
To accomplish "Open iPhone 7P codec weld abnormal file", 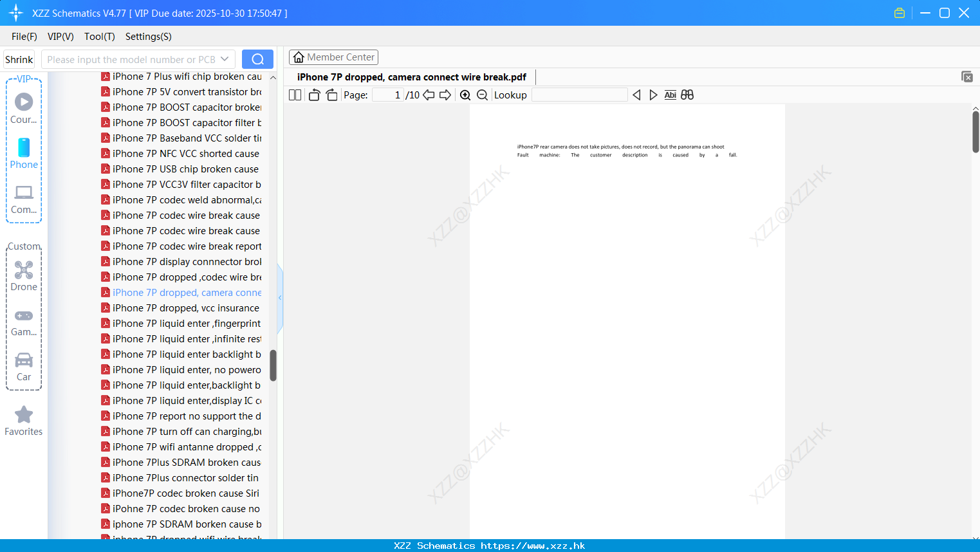I will click(181, 200).
